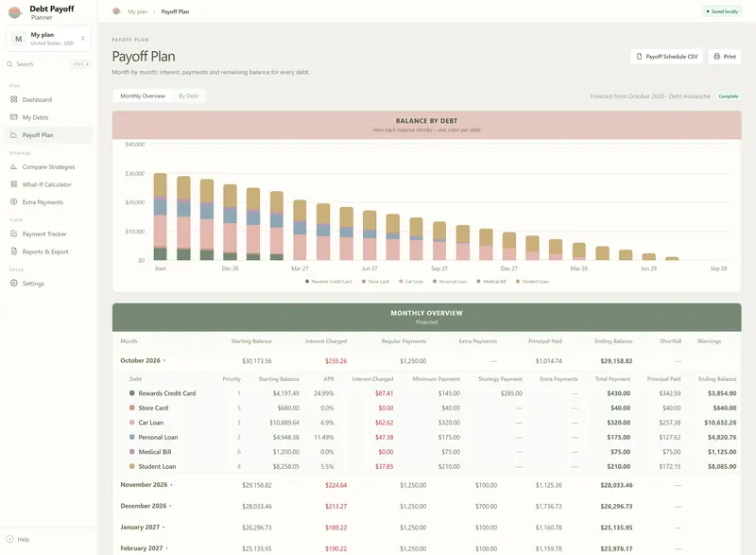Open Payment Tracker in the sidebar
The width and height of the screenshot is (756, 555).
click(x=48, y=234)
